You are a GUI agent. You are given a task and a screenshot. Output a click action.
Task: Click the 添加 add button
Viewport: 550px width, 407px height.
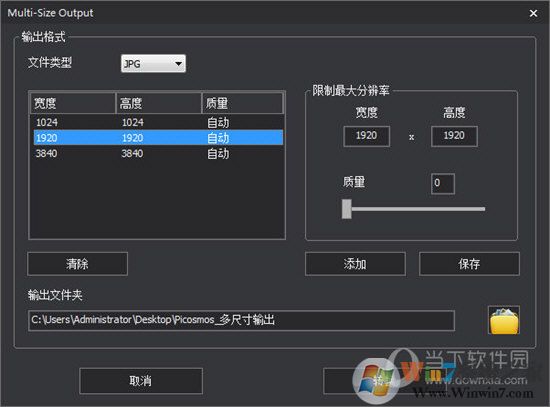coord(355,264)
